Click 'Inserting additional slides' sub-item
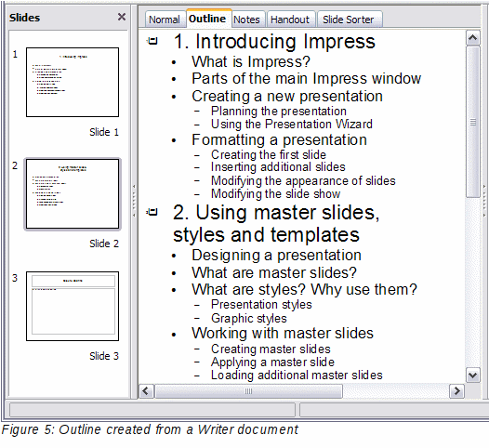 [278, 167]
